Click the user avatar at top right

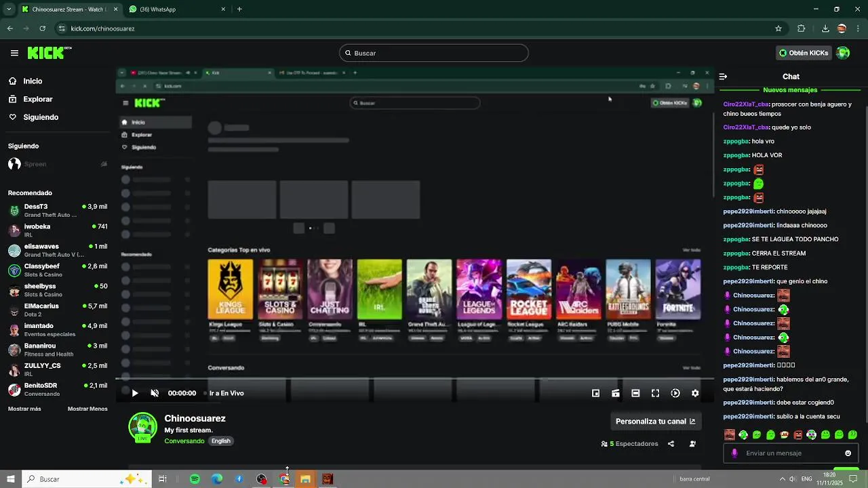(843, 53)
